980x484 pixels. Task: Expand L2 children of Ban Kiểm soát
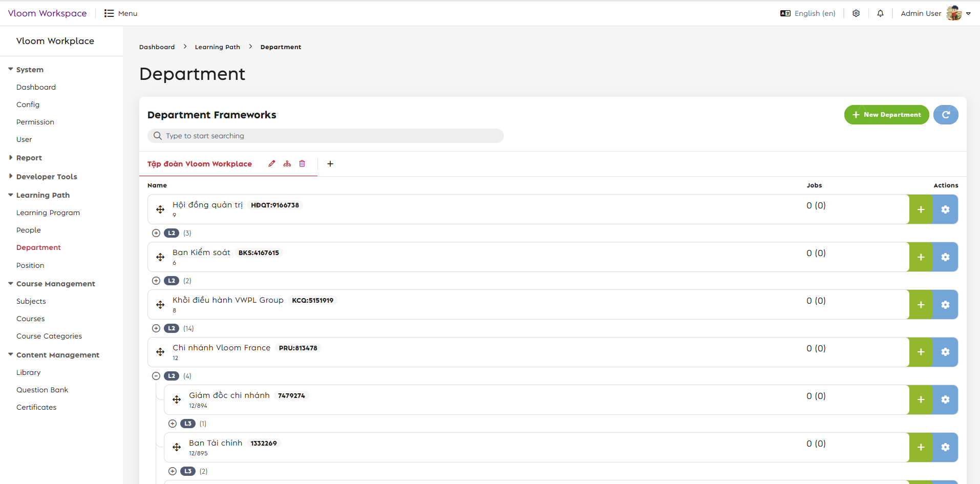(x=156, y=281)
